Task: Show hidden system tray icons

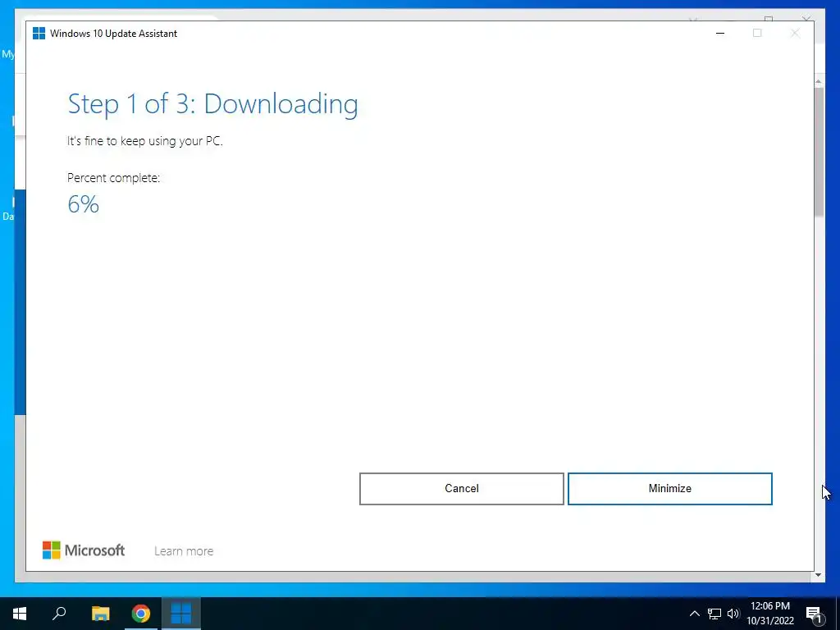Action: pyautogui.click(x=694, y=614)
